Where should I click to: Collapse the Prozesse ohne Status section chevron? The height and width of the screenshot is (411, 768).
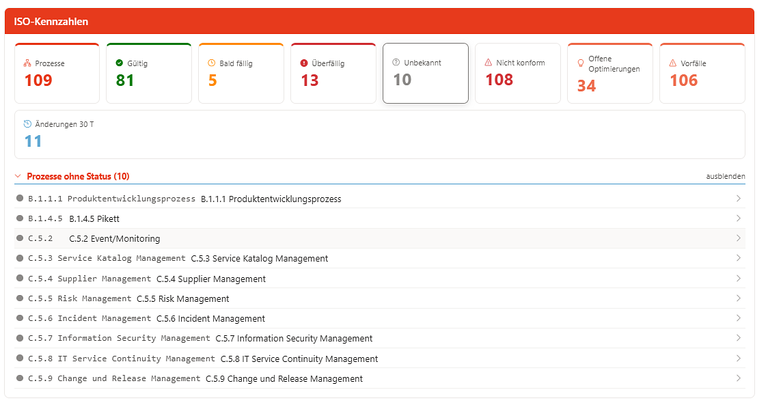(18, 176)
